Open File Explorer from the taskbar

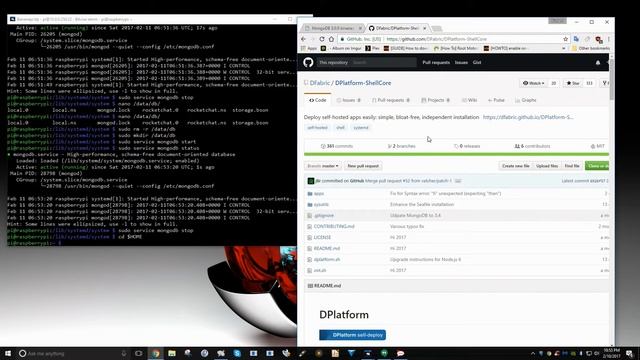[x=172, y=353]
